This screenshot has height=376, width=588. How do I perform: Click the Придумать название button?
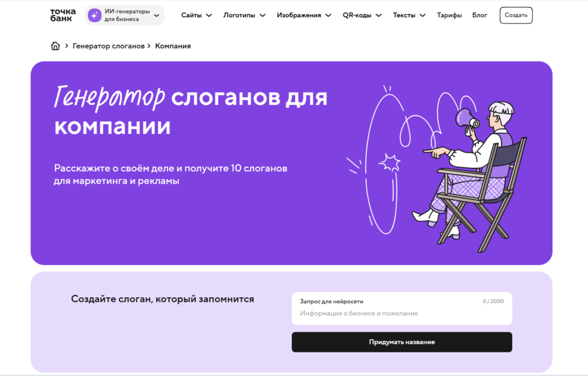(x=401, y=342)
